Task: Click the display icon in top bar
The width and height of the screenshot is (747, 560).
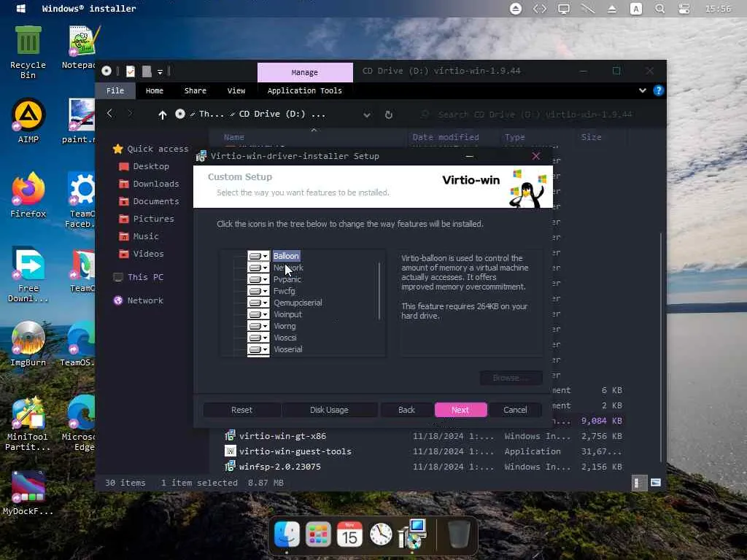Action: point(564,9)
